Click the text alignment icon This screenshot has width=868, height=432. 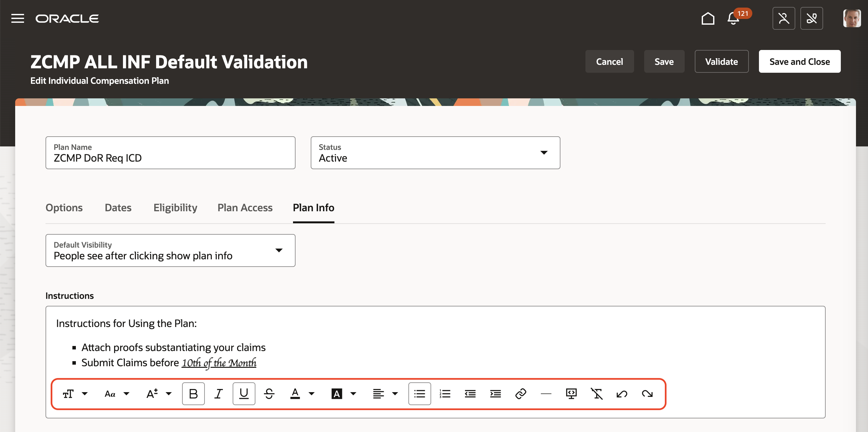(x=378, y=393)
